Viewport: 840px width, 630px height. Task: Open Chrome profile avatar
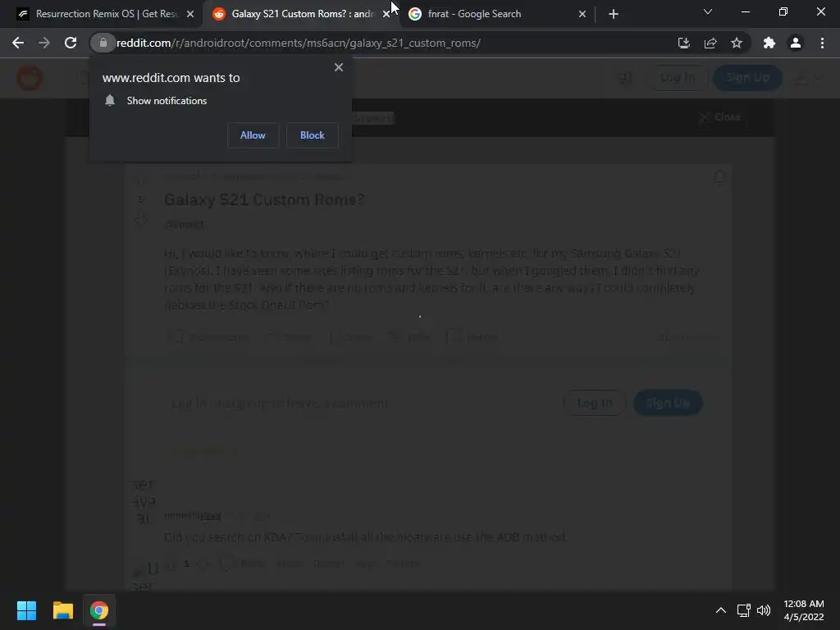796,43
